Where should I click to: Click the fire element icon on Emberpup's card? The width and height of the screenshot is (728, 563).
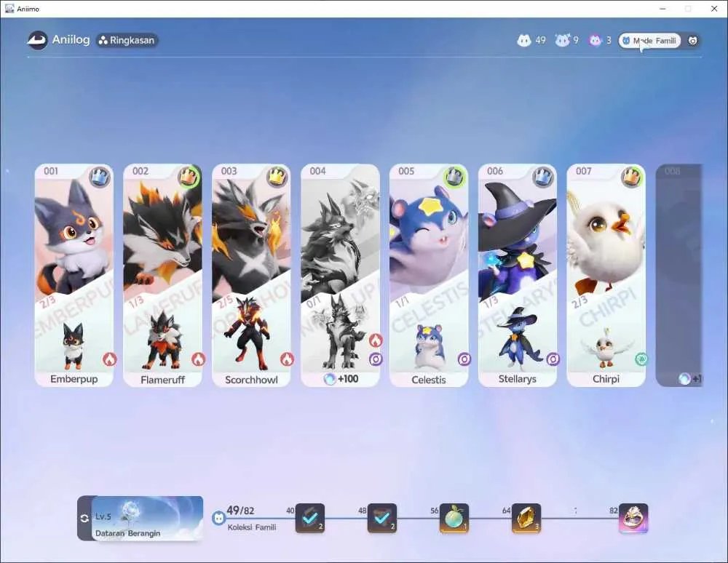[110, 359]
